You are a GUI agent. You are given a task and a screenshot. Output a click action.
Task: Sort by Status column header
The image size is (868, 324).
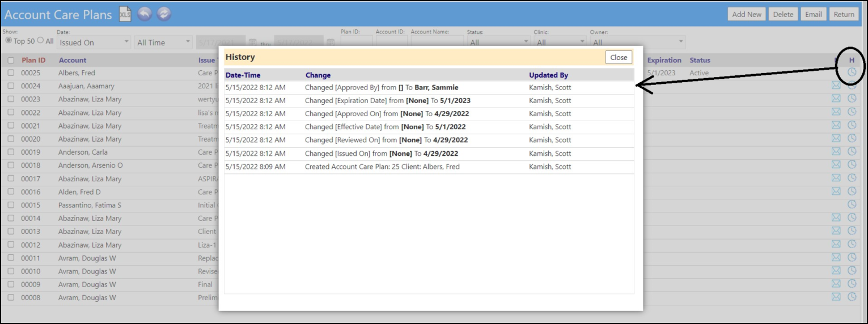tap(700, 60)
